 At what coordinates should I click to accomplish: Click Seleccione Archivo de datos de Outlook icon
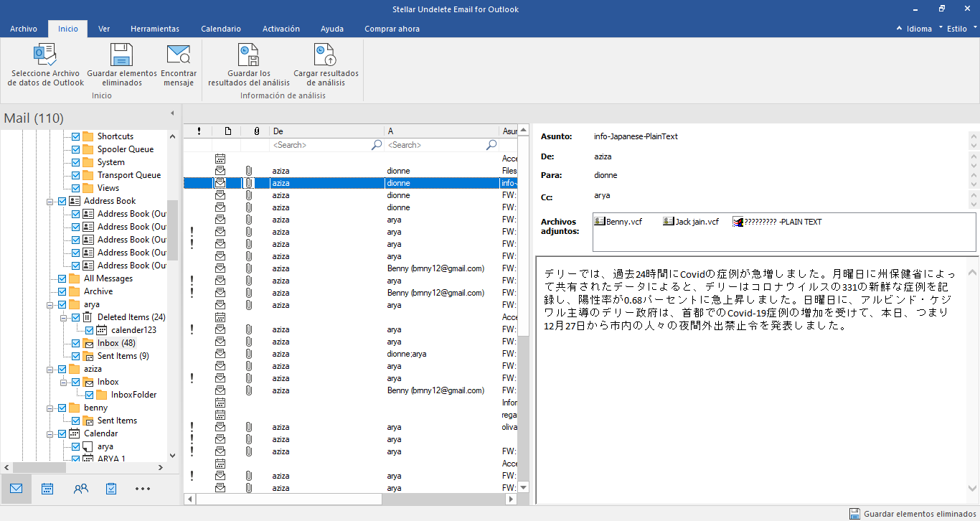[45, 55]
